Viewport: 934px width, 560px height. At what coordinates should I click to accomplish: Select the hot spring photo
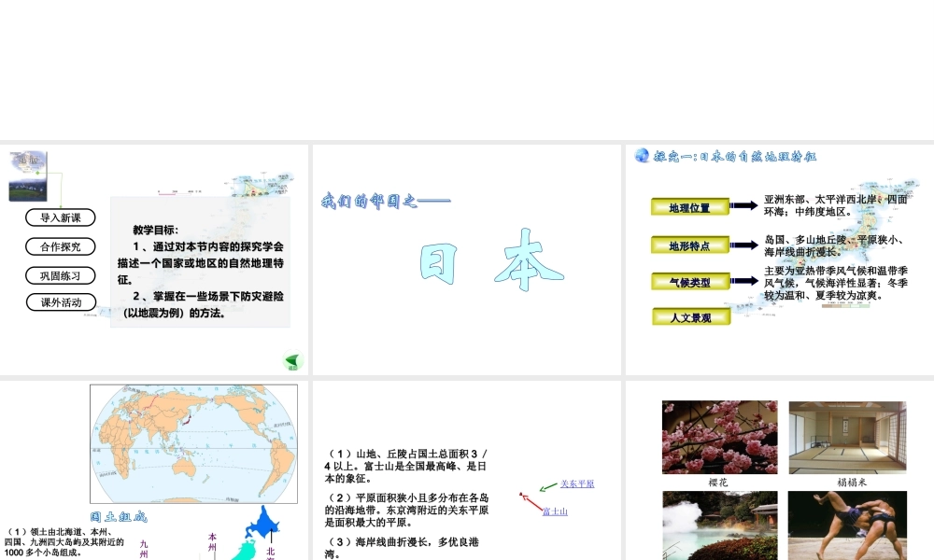click(719, 525)
